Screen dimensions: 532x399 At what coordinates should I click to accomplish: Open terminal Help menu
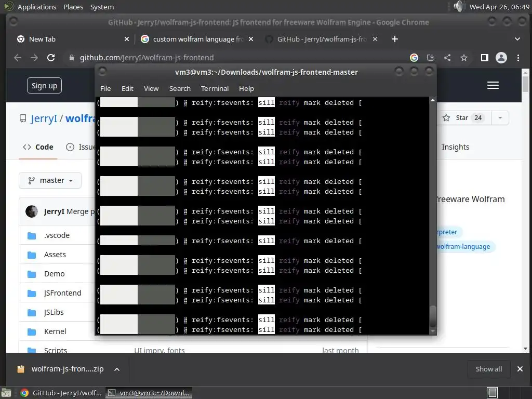click(246, 88)
